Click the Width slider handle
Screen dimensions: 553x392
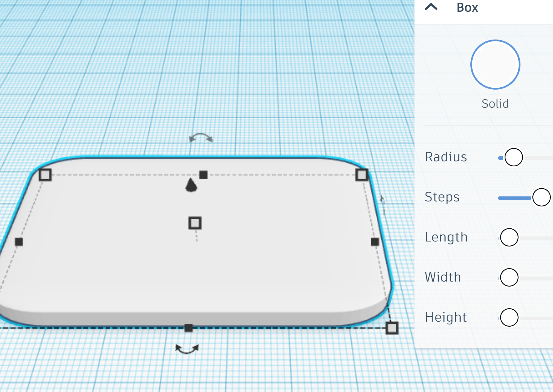coord(509,277)
